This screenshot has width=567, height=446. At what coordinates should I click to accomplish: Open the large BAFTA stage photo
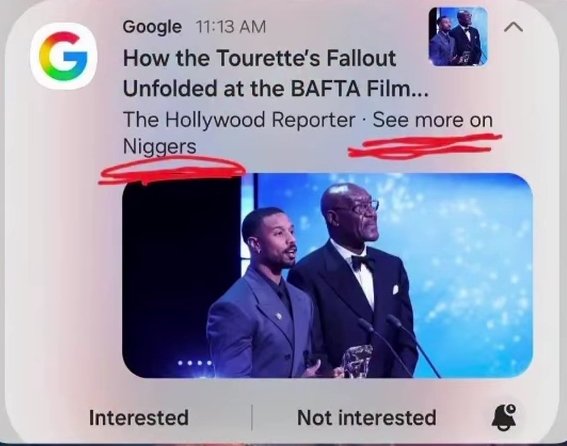[x=327, y=276]
